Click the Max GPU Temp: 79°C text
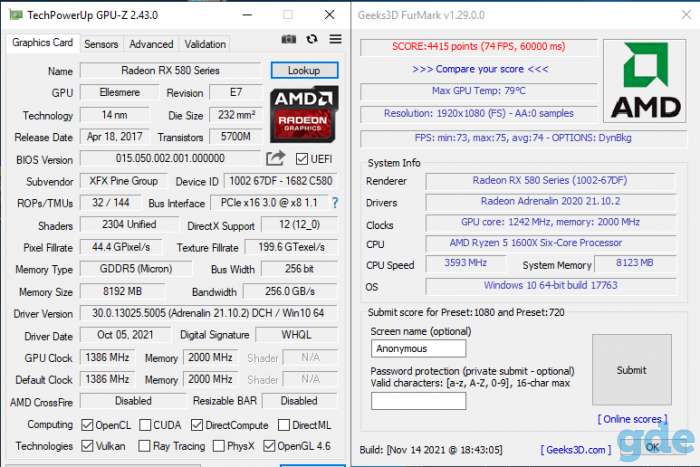 click(x=479, y=91)
